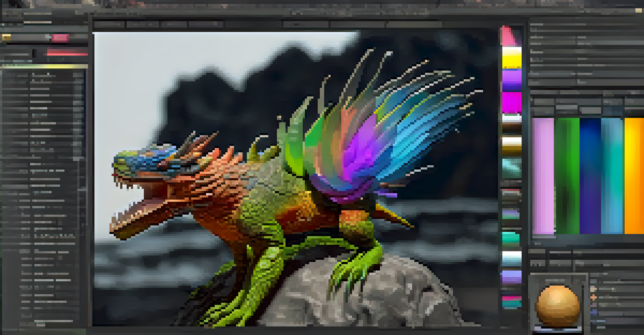The height and width of the screenshot is (335, 644).
Task: Pick the solid magenta swatch in the strip
Action: click(x=512, y=102)
